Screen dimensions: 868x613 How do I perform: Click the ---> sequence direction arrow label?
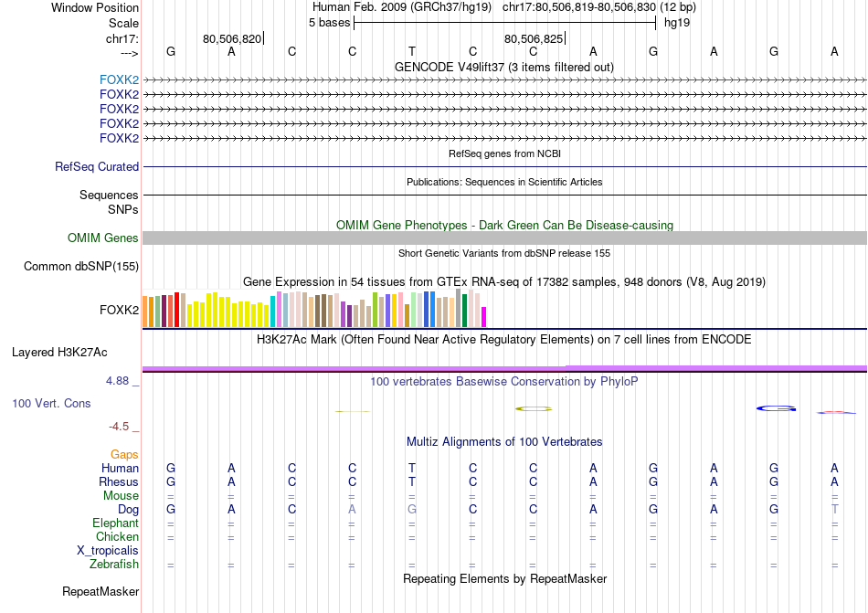pyautogui.click(x=129, y=53)
